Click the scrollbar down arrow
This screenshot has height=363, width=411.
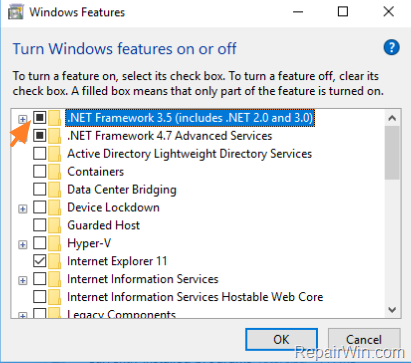tap(392, 310)
